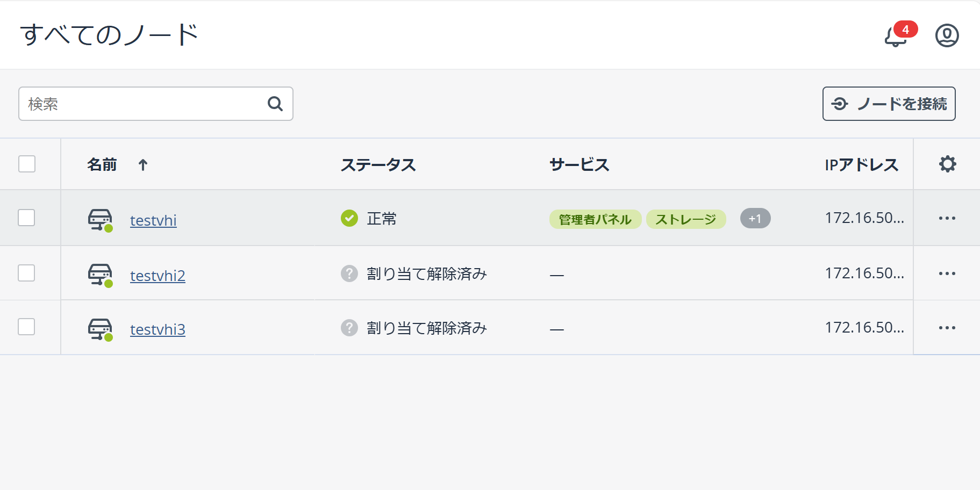The height and width of the screenshot is (490, 980).
Task: Click the unassigned status question icon for testvhi2
Action: pos(349,273)
